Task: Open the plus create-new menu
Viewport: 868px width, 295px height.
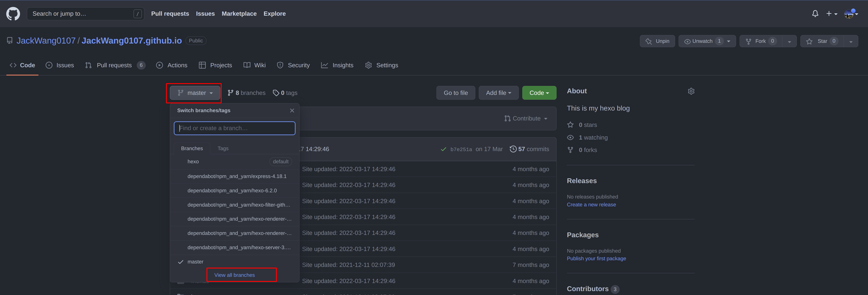Action: (832, 14)
